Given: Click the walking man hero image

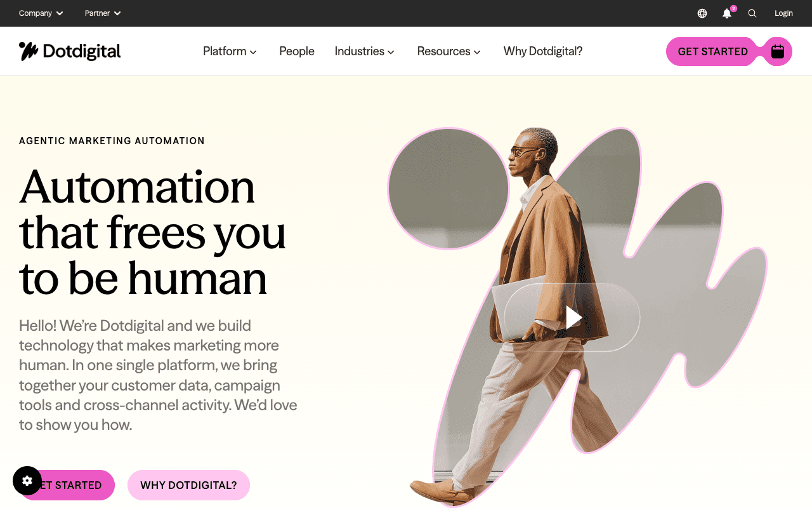Looking at the screenshot, I should [x=577, y=317].
